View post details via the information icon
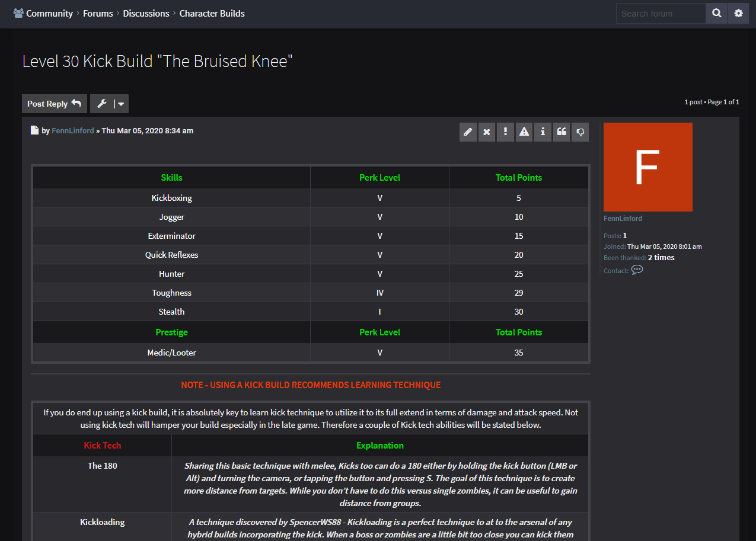The image size is (756, 541). tap(543, 132)
